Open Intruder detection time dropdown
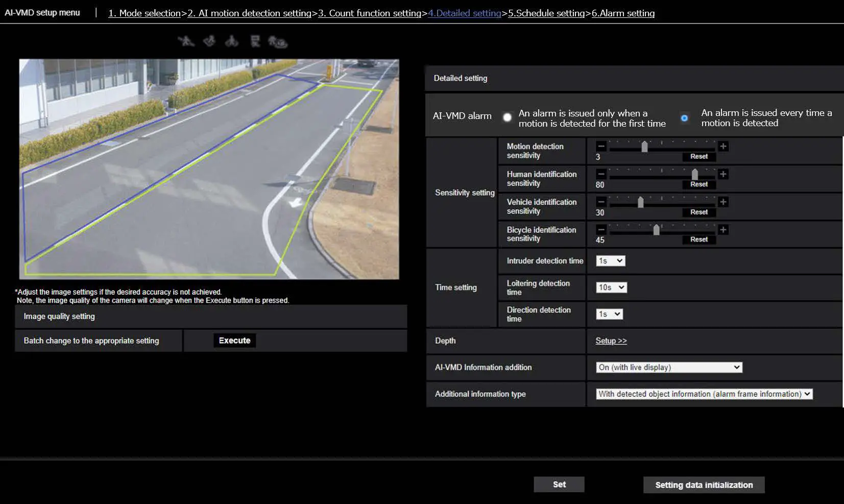Viewport: 844px width, 504px height. [610, 261]
